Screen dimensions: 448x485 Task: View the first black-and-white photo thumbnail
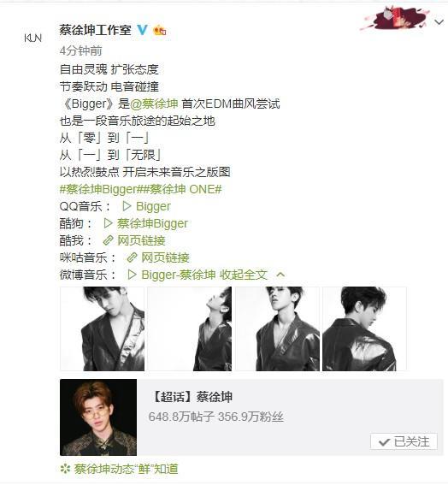point(103,328)
